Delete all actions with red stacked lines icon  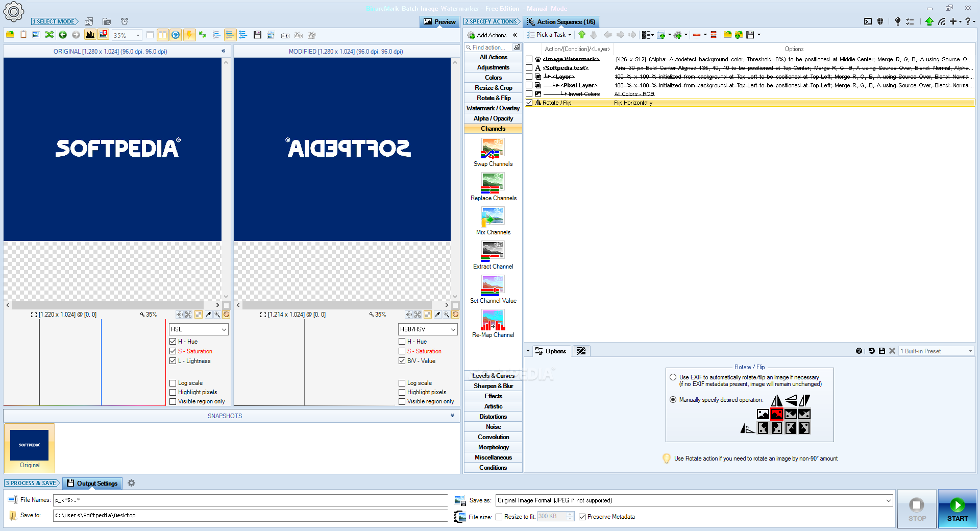coord(714,35)
